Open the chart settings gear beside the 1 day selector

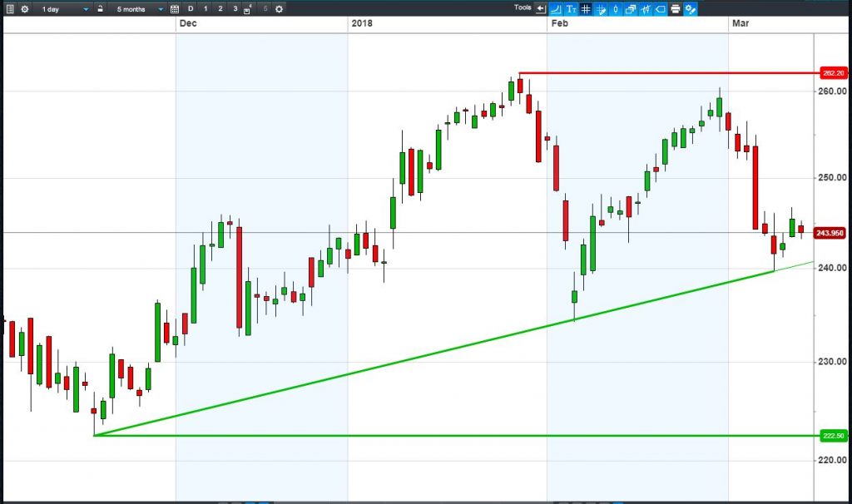click(24, 8)
